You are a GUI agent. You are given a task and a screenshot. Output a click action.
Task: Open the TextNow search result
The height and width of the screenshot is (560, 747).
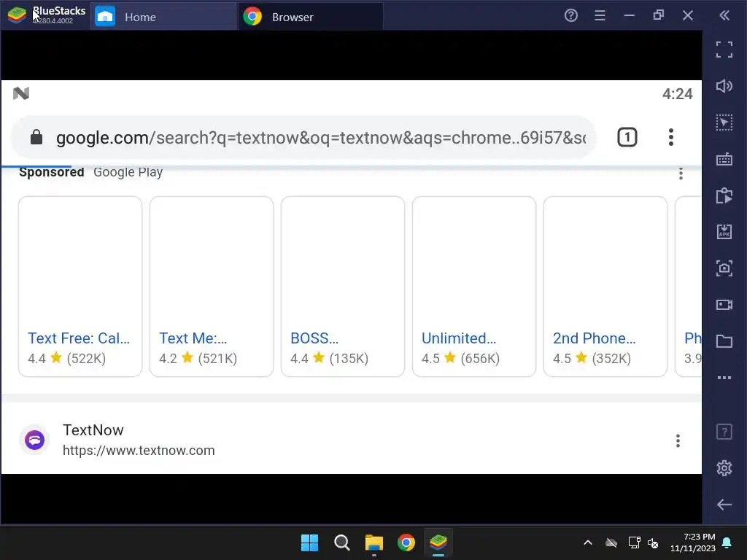click(93, 430)
